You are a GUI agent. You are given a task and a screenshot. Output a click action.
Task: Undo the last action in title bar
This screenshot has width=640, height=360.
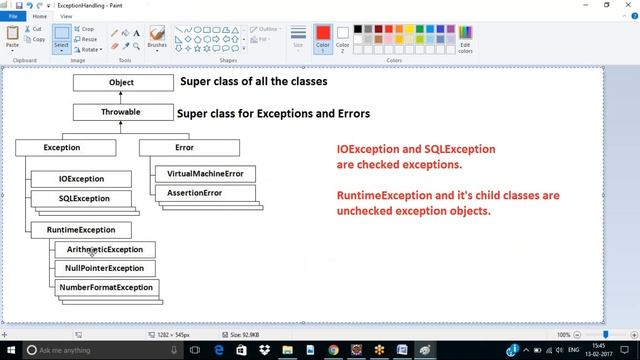pos(29,5)
